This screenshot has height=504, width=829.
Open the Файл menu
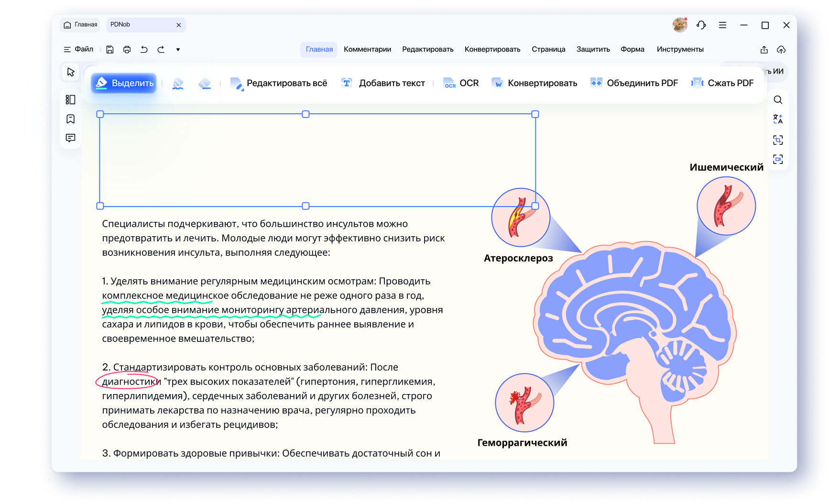(x=79, y=49)
